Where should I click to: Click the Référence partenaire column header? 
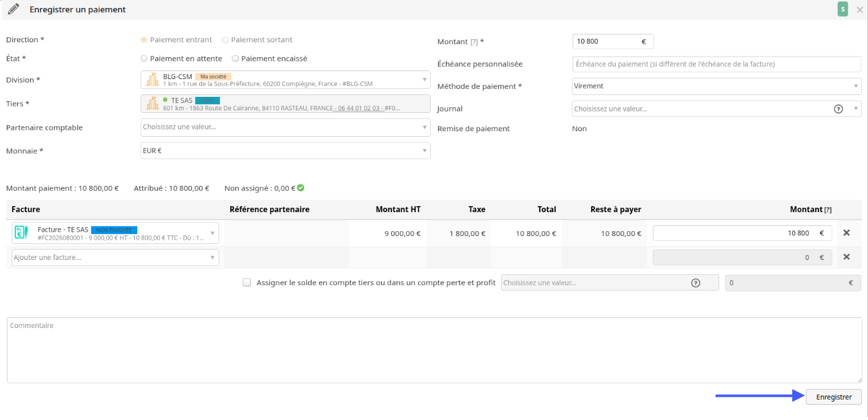[x=270, y=210]
